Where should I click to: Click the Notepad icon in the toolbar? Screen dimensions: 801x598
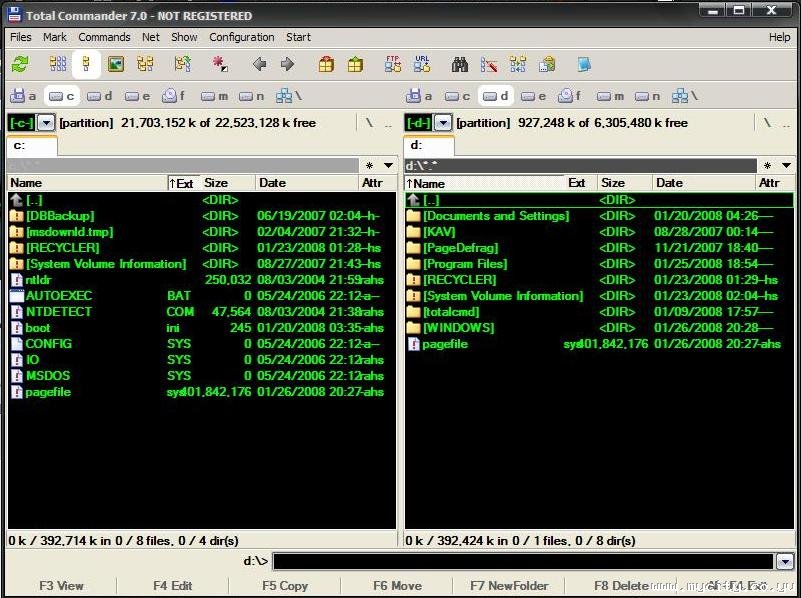584,64
